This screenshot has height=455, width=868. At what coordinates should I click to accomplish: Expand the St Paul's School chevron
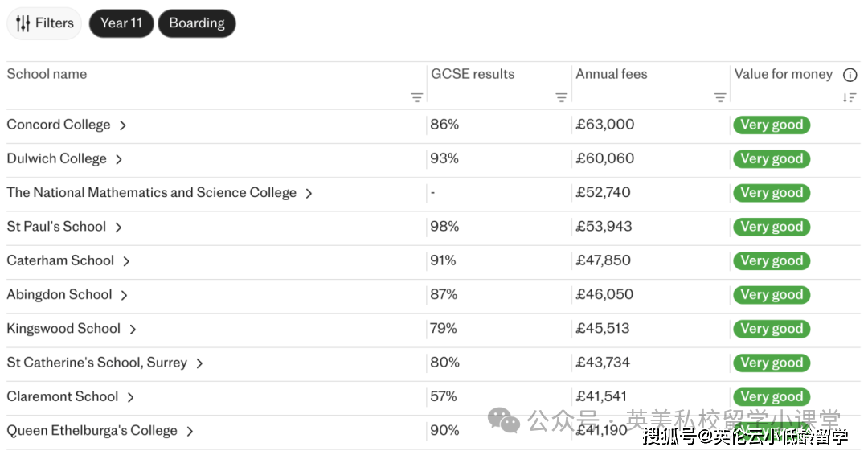[x=118, y=227]
